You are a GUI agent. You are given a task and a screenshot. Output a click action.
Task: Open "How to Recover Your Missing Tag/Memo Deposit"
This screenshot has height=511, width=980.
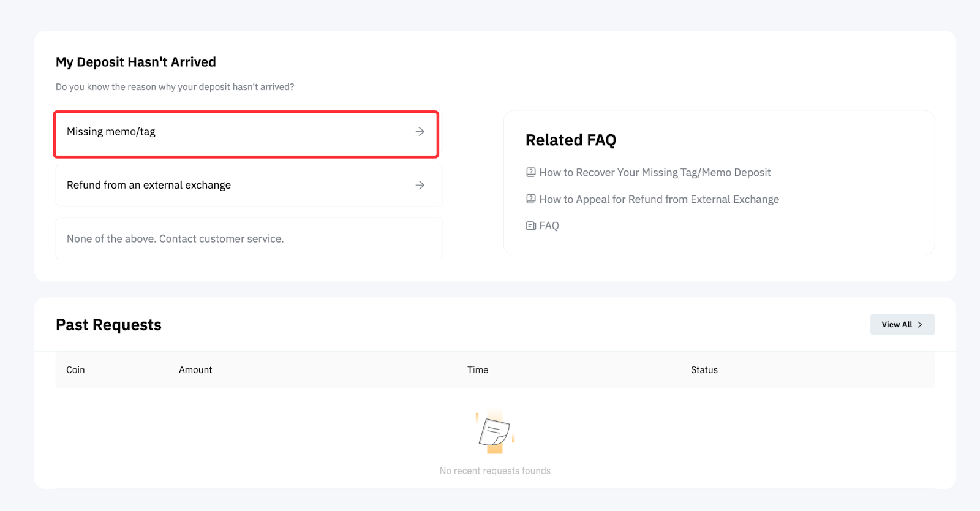coord(655,173)
